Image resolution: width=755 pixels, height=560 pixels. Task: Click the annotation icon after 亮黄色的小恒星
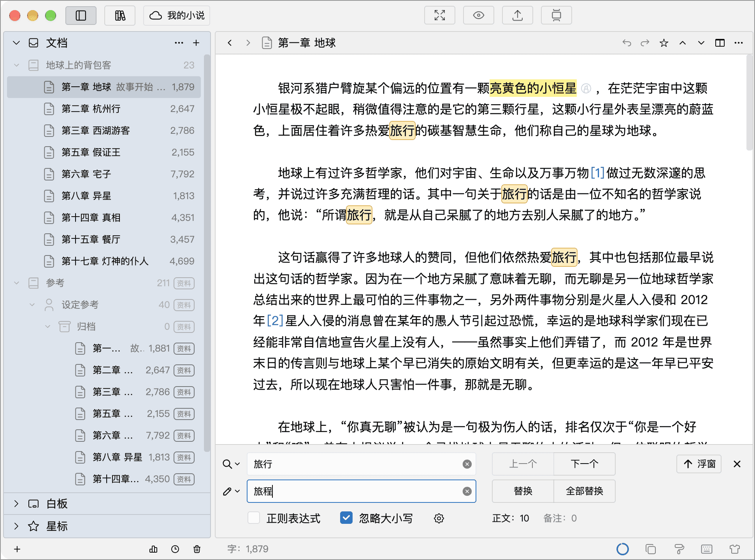[x=586, y=89]
